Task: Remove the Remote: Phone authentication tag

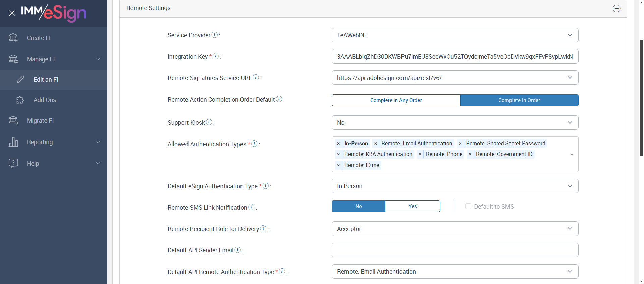Action: click(420, 154)
